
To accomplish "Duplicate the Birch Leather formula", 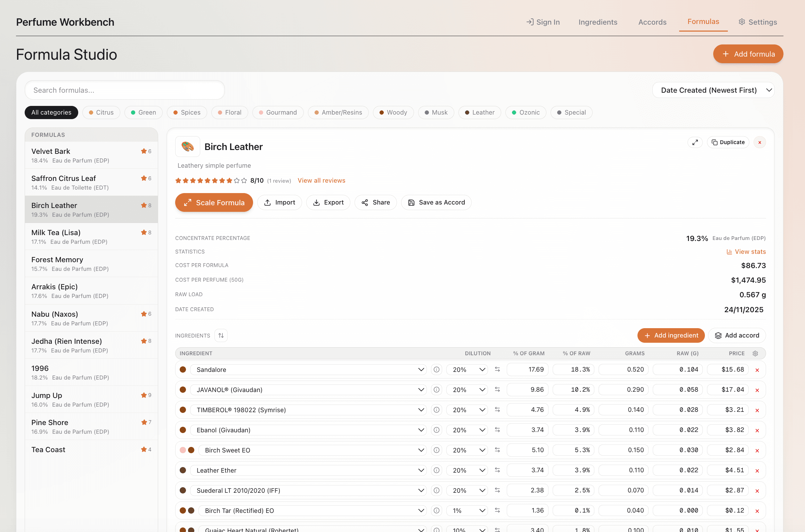I will coord(728,142).
